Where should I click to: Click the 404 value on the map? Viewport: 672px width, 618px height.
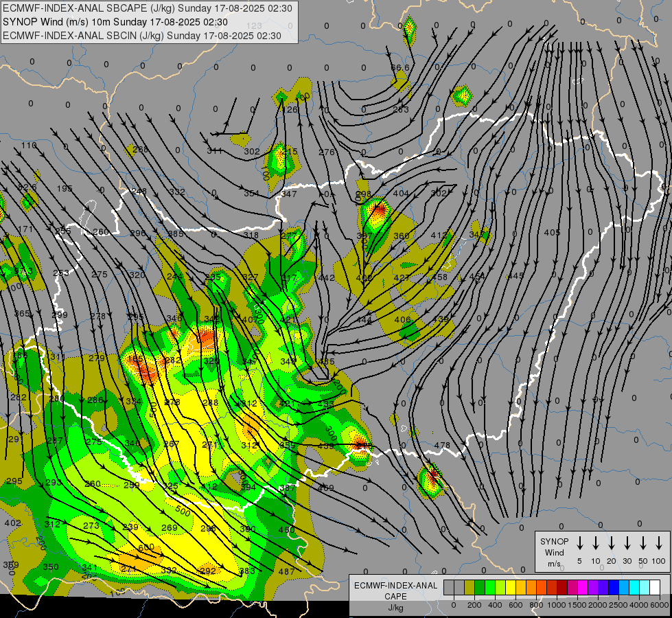coord(401,194)
